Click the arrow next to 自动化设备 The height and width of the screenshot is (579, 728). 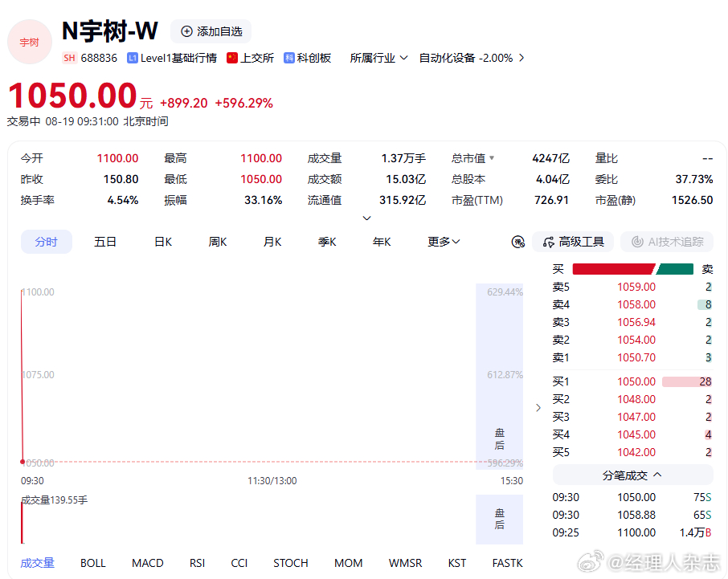click(x=521, y=58)
